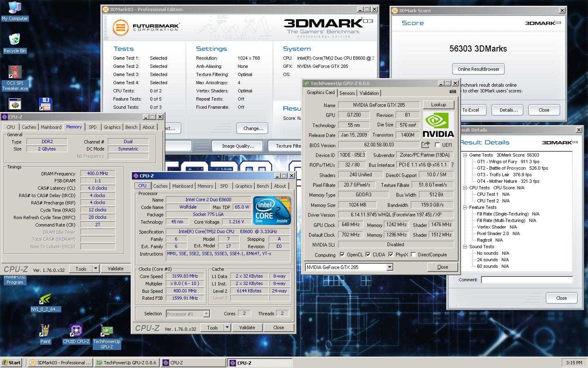Click the Futuremark Corporation logo
Image resolution: width=588 pixels, height=368 pixels.
[146, 27]
